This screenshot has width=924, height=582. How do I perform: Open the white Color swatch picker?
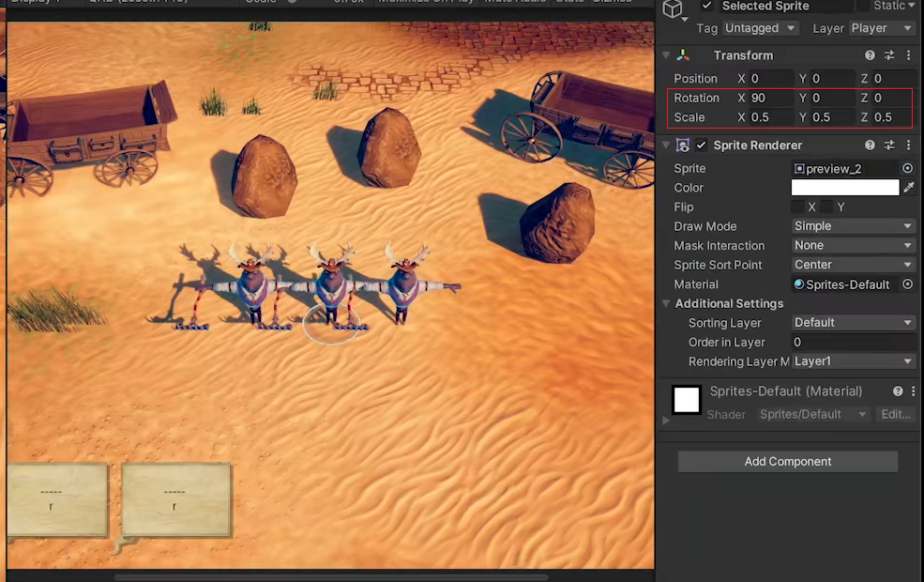click(x=845, y=188)
